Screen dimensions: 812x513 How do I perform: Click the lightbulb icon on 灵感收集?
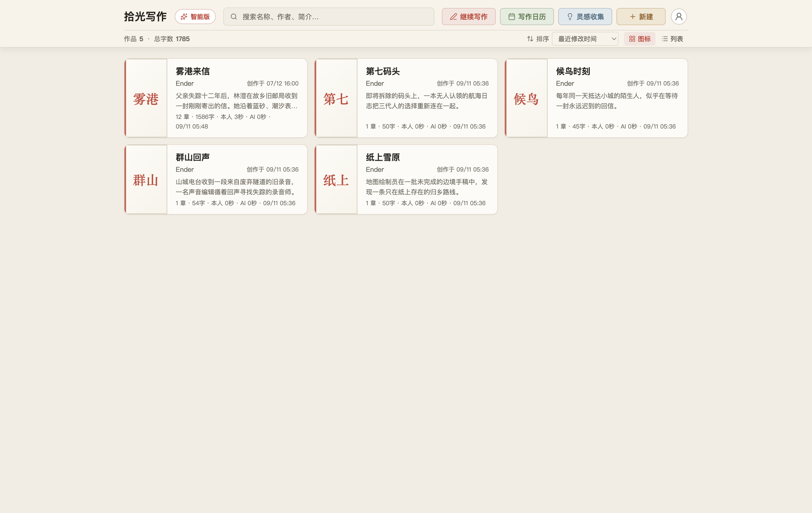click(570, 17)
